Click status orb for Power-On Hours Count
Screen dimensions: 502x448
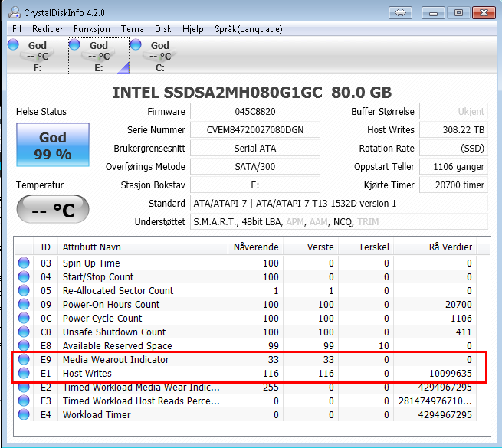(x=24, y=304)
